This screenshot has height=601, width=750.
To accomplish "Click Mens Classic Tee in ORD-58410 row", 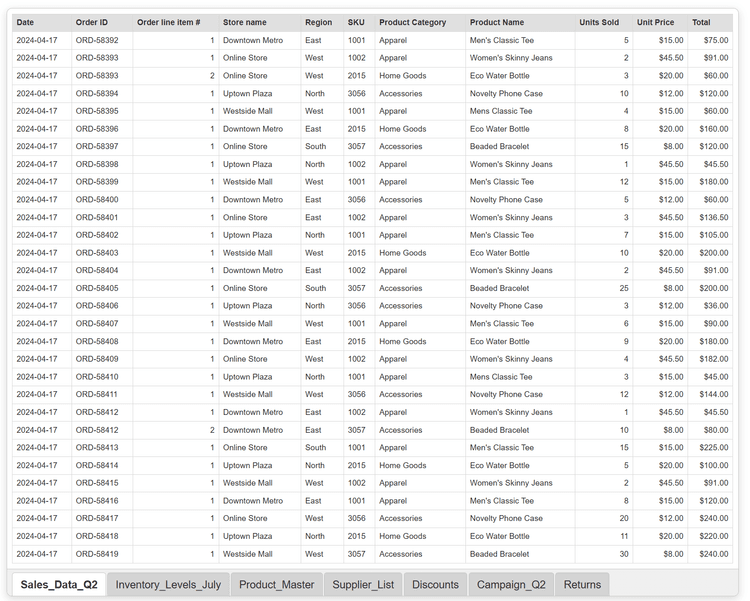I will (x=520, y=377).
